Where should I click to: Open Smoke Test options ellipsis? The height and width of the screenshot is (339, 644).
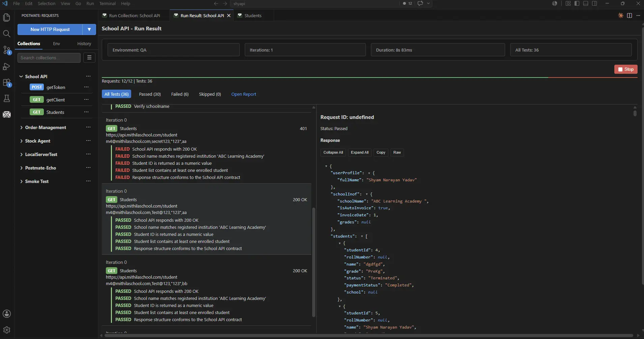pos(88,181)
